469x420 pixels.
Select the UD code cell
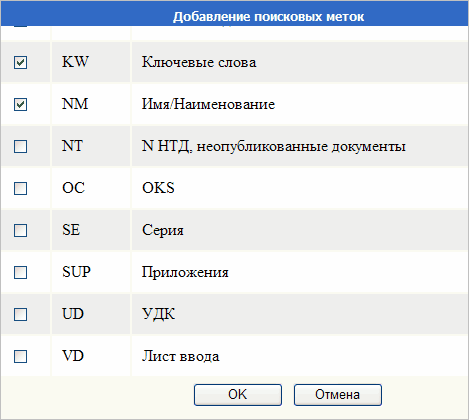(91, 314)
